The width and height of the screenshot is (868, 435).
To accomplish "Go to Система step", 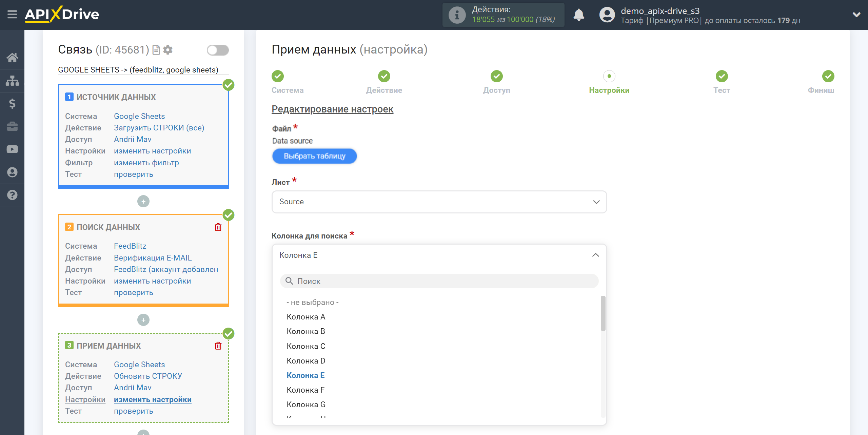I will 278,76.
